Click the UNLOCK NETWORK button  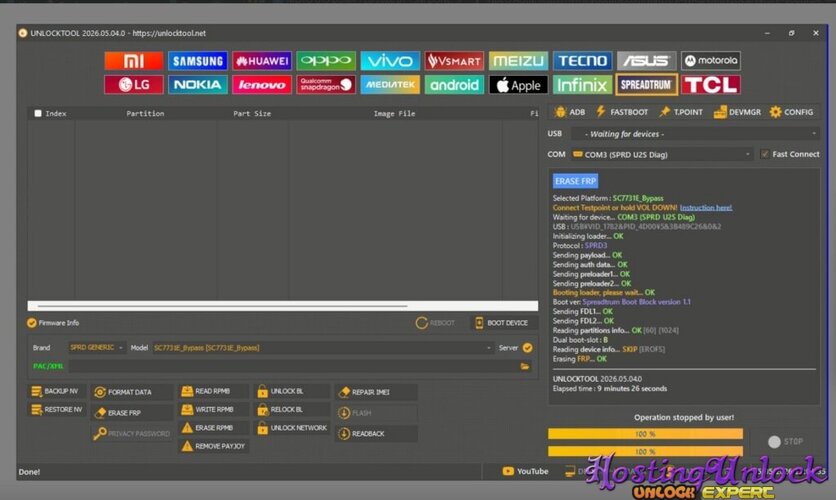pyautogui.click(x=292, y=428)
